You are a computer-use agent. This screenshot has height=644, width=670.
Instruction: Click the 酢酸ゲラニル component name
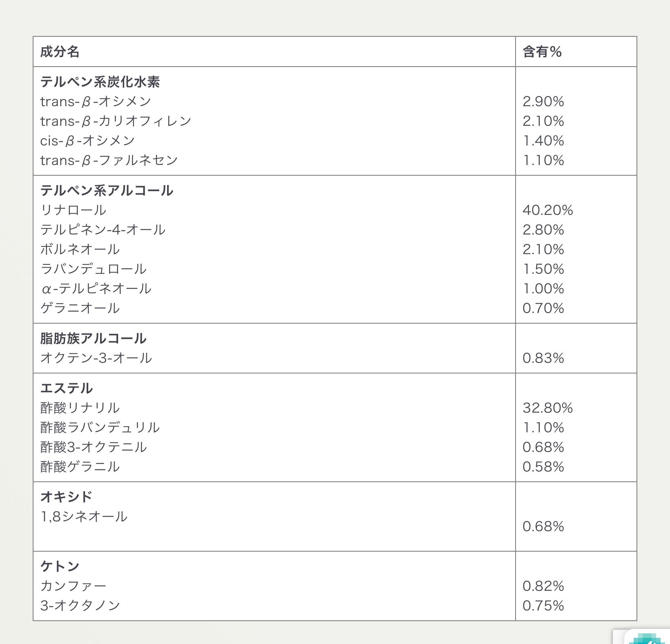coord(80,467)
